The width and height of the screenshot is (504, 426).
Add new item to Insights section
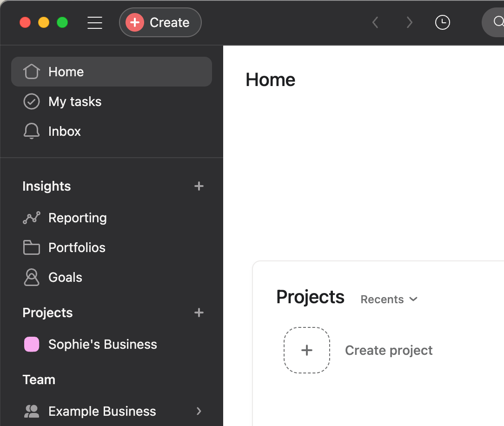[x=199, y=186]
